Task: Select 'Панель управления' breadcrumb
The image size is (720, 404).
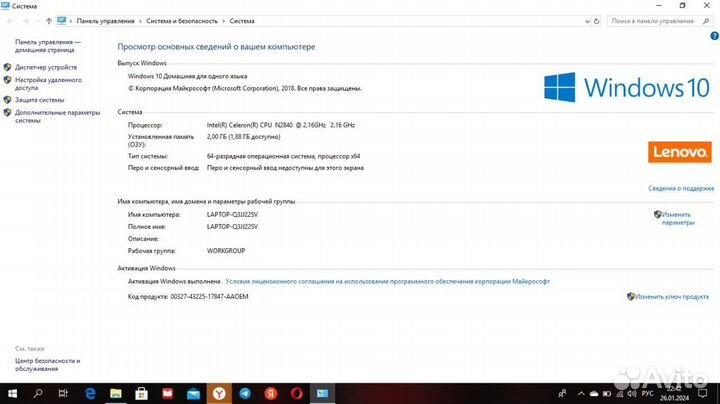Action: 105,21
